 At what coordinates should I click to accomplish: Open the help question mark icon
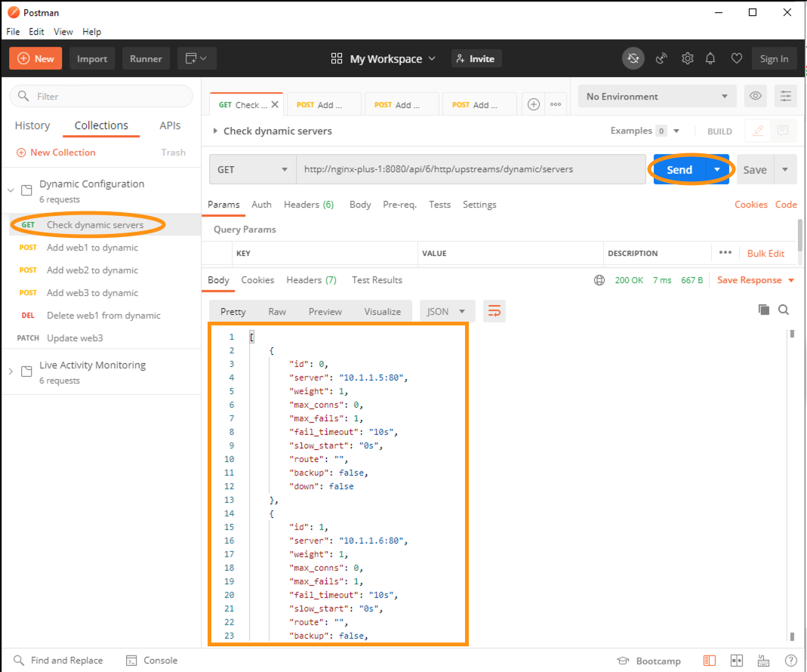coord(790,661)
